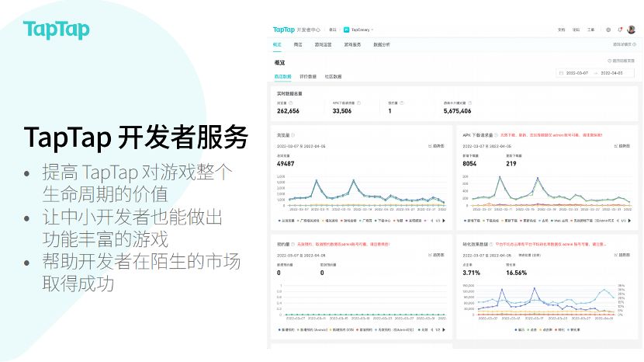Switch to the 数据分析 tab

click(x=382, y=44)
